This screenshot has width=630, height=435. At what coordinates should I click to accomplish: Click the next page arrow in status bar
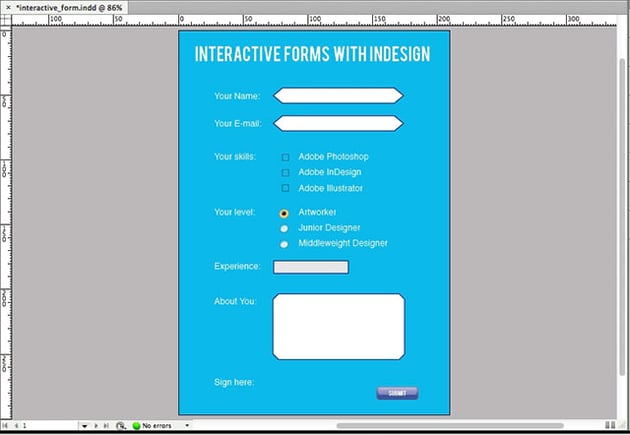[x=96, y=426]
